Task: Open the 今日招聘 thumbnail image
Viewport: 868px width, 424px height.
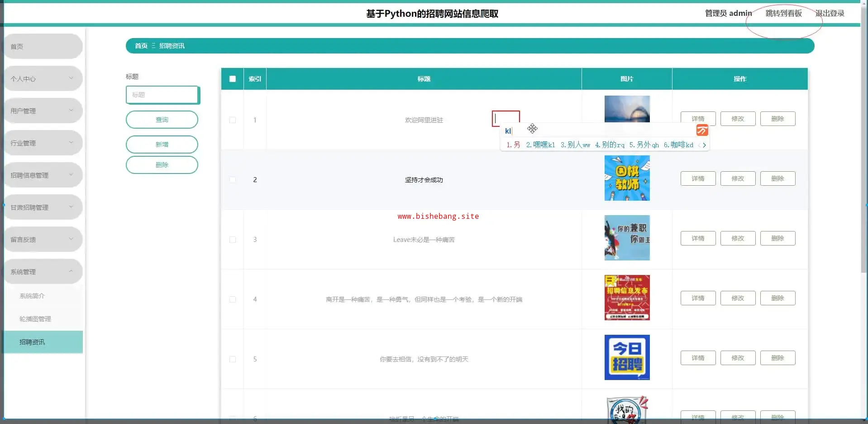Action: click(627, 357)
